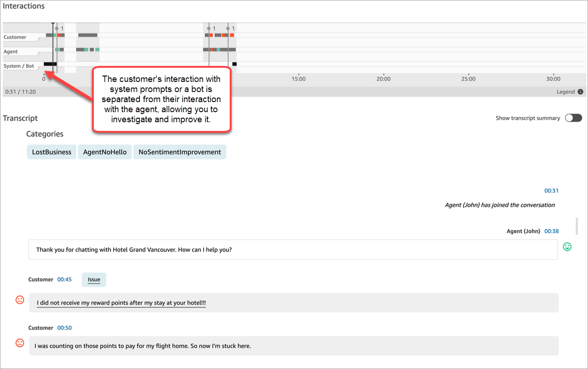Click the timeline playhead marker at top
Screen dimensions: 588x369
pyautogui.click(x=53, y=23)
